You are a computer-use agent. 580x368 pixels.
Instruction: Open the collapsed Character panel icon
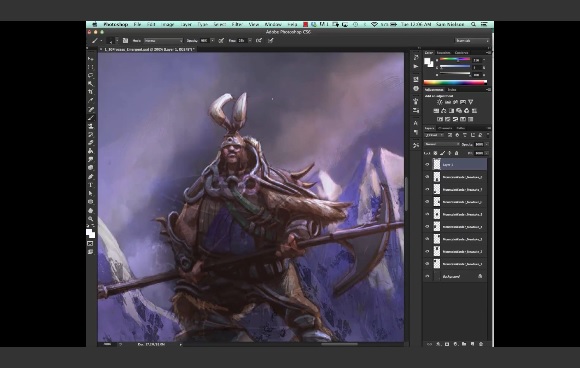pos(416,123)
